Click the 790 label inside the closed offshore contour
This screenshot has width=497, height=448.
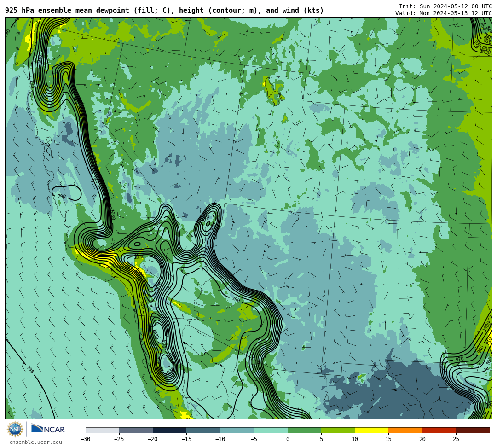click(62, 197)
